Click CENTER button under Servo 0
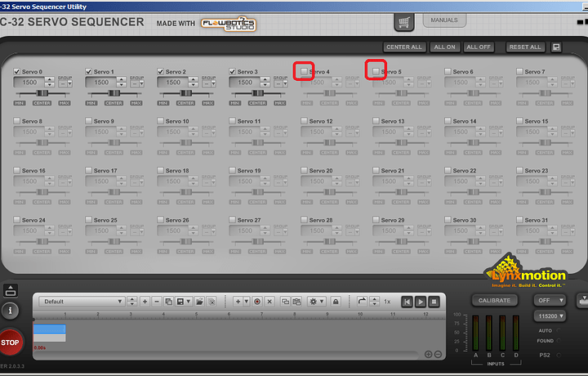This screenshot has width=588, height=376. [x=42, y=103]
